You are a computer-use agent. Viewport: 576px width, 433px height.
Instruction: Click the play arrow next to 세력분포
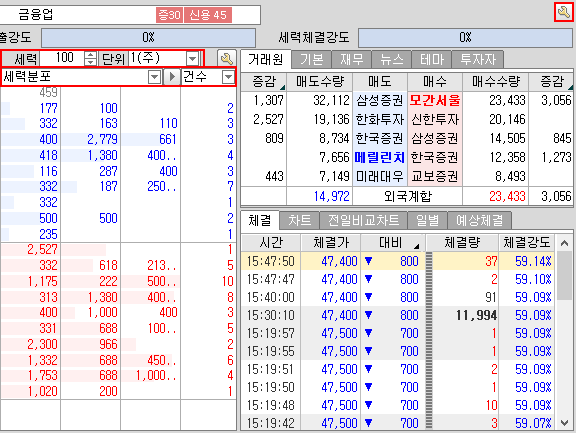(172, 77)
